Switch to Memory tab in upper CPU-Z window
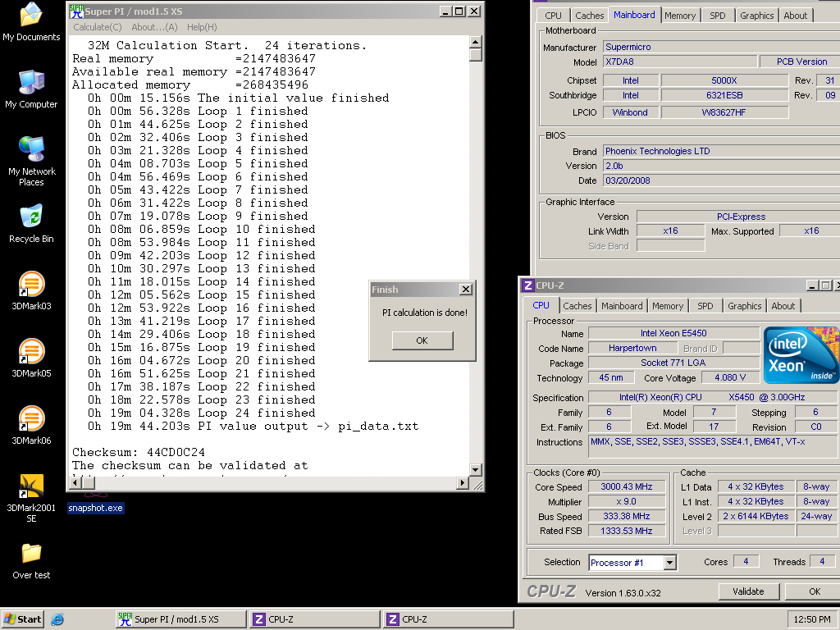Viewport: 840px width, 630px height. tap(680, 16)
